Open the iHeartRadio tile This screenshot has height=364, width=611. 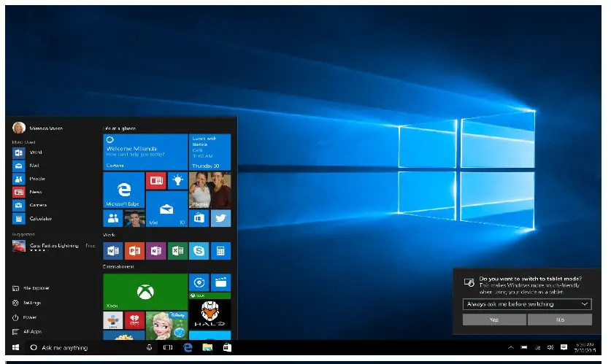[134, 320]
